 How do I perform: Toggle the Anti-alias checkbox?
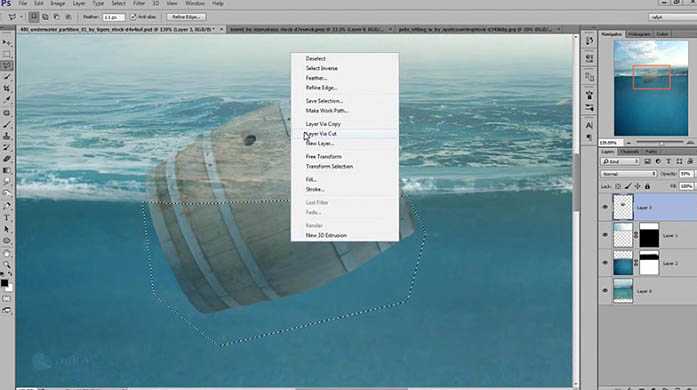133,17
